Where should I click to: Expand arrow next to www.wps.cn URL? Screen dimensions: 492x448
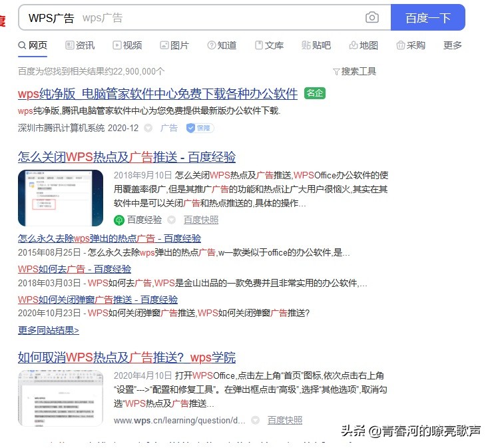coord(256,420)
